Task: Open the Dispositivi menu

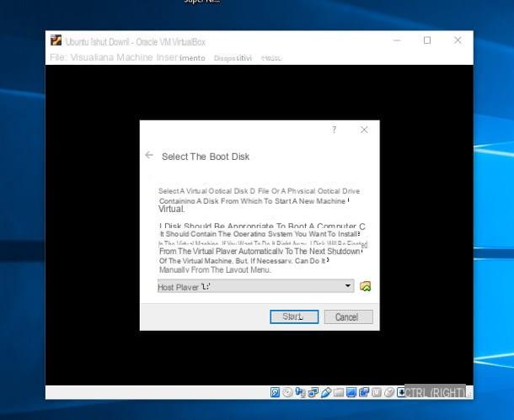Action: point(233,58)
